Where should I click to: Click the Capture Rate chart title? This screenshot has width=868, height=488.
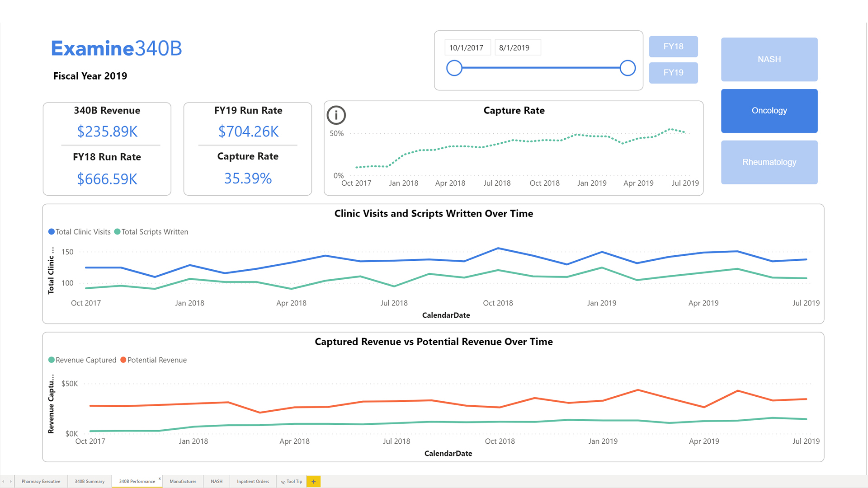(x=514, y=111)
